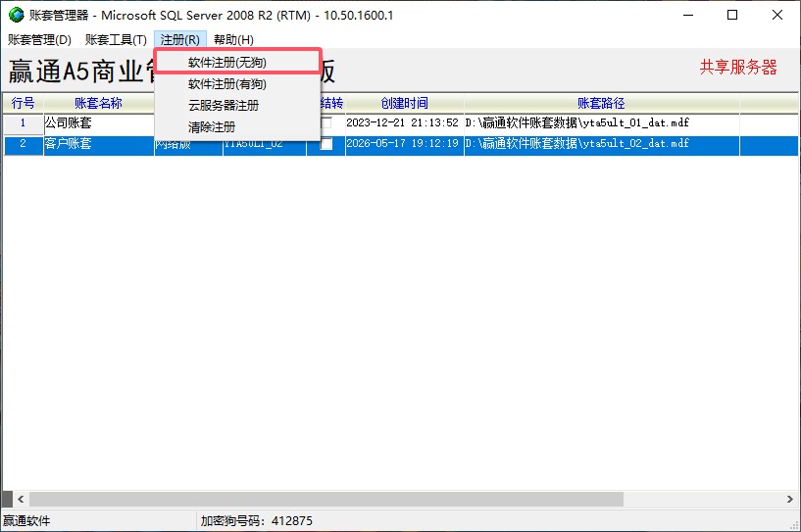
Task: Open the 账套工具(T) menu
Action: (x=116, y=40)
